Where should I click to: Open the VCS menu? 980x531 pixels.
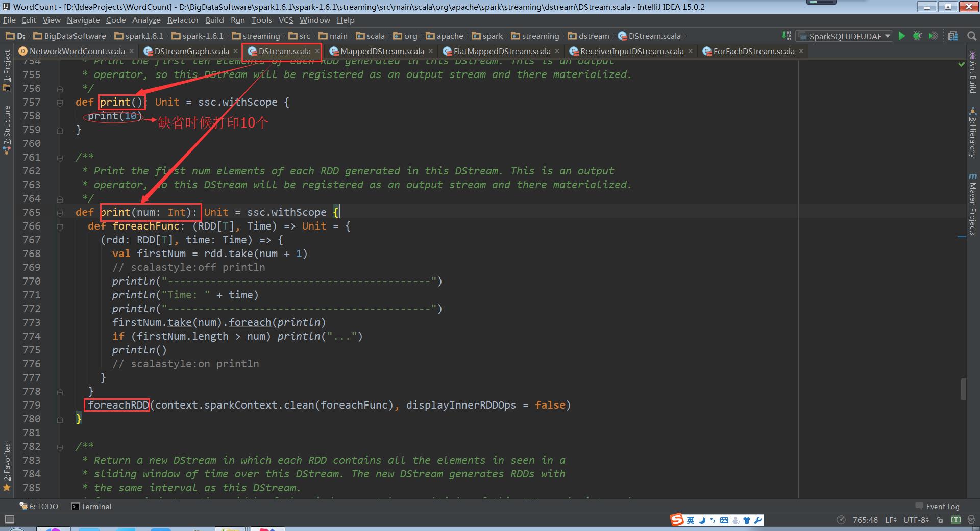[286, 20]
